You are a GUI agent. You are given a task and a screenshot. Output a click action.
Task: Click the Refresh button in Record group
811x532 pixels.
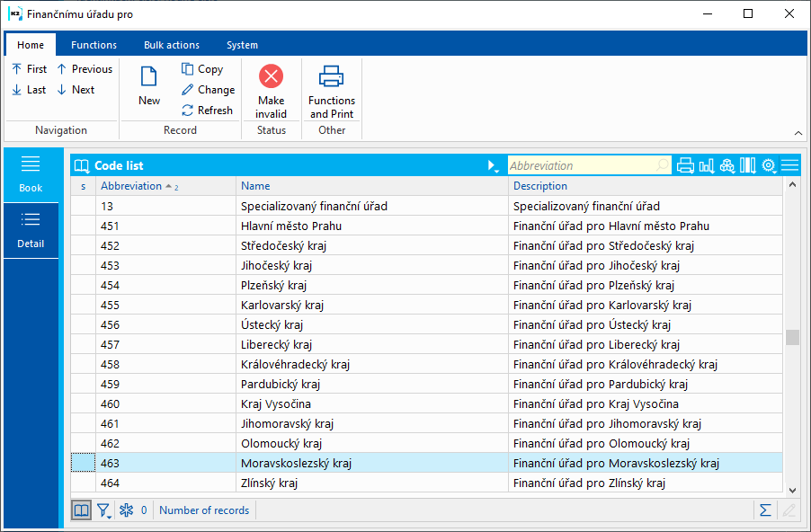208,111
